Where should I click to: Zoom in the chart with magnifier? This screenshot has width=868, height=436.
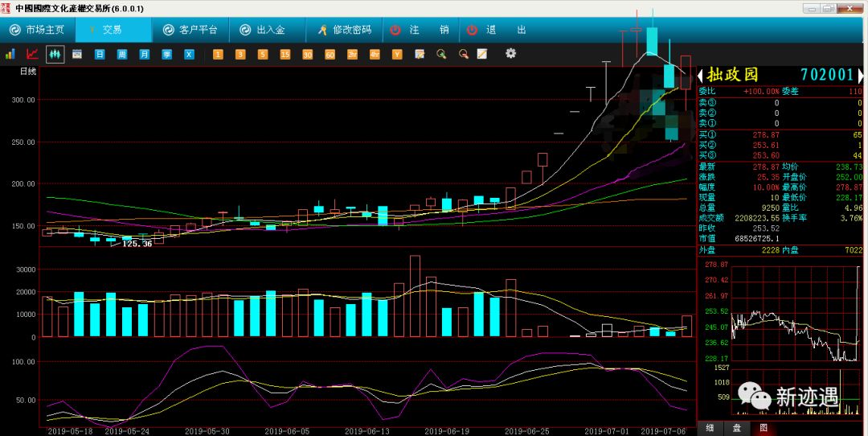[x=441, y=54]
